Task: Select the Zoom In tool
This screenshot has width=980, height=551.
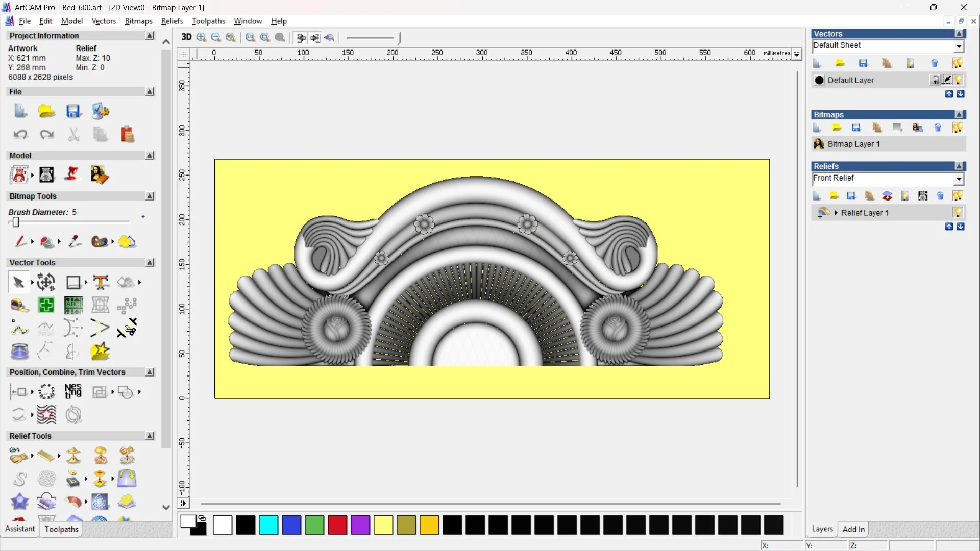Action: point(201,37)
